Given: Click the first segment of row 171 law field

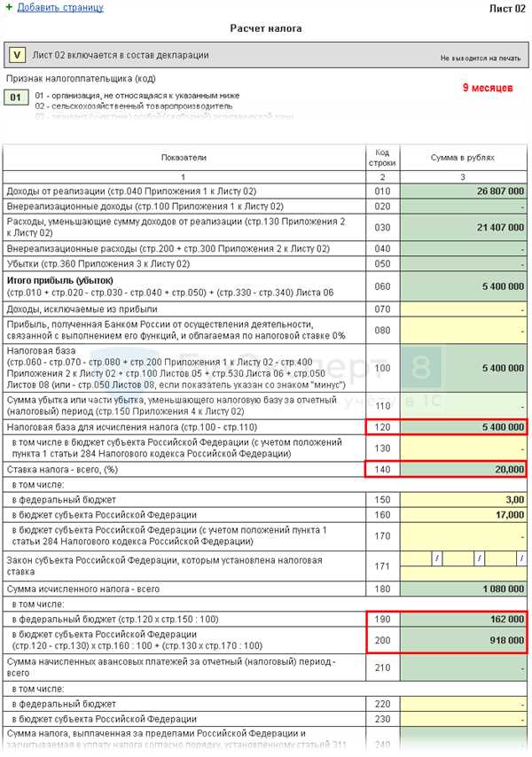Looking at the screenshot, I should click(x=416, y=558).
